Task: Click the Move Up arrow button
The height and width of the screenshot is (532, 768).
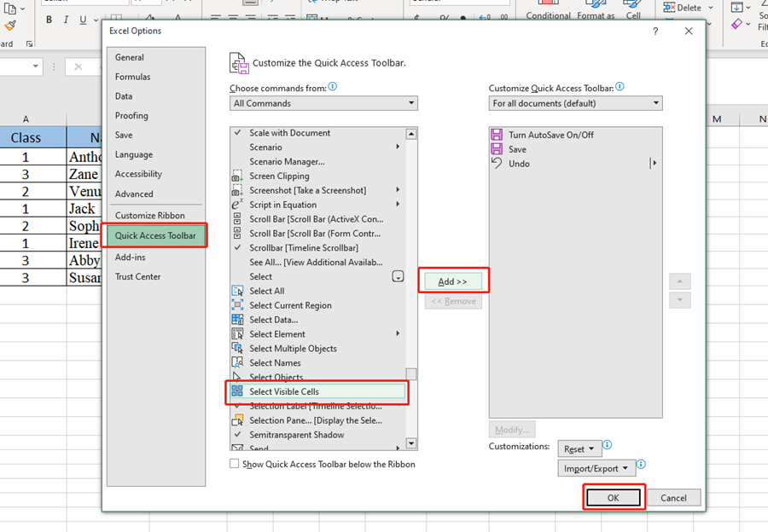Action: coord(680,281)
